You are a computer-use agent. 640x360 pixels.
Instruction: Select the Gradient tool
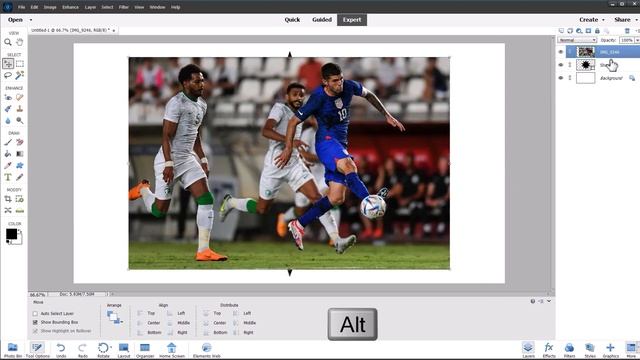coord(20,154)
